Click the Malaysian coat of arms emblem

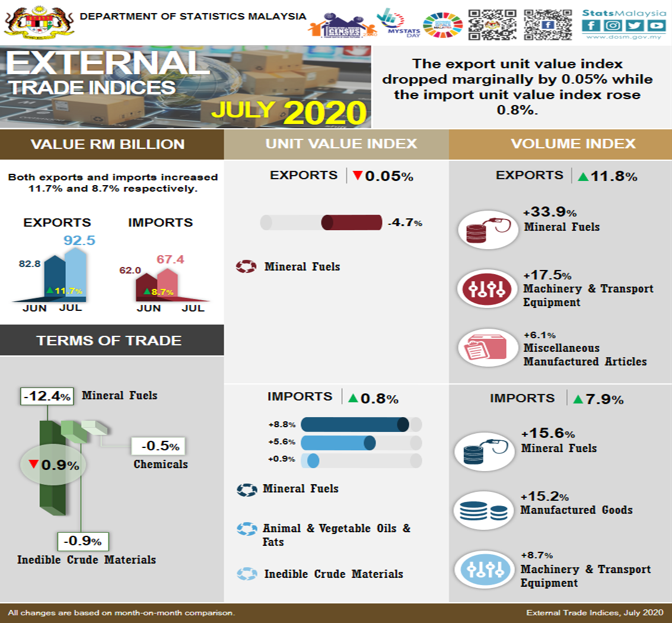click(x=39, y=22)
